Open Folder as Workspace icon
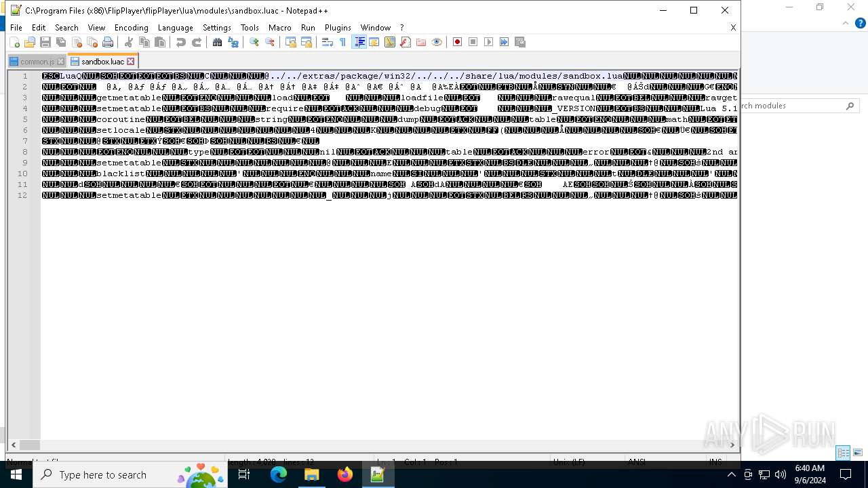The height and width of the screenshot is (488, 868). point(421,42)
